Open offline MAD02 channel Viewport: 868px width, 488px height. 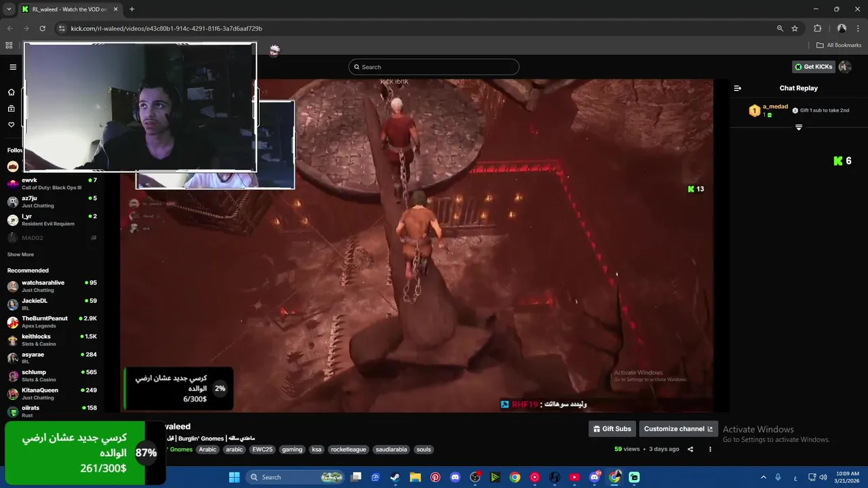point(53,238)
